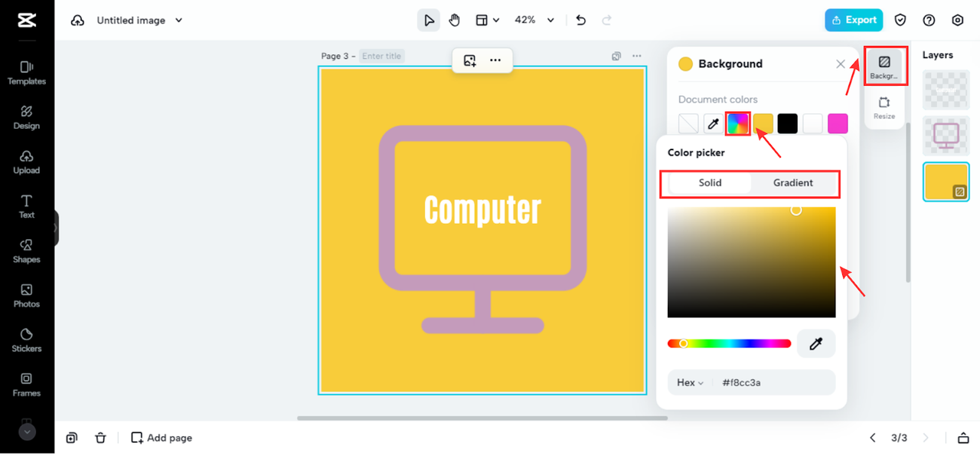The image size is (980, 456).
Task: Collapse the left sidebar handle
Action: pyautogui.click(x=56, y=228)
